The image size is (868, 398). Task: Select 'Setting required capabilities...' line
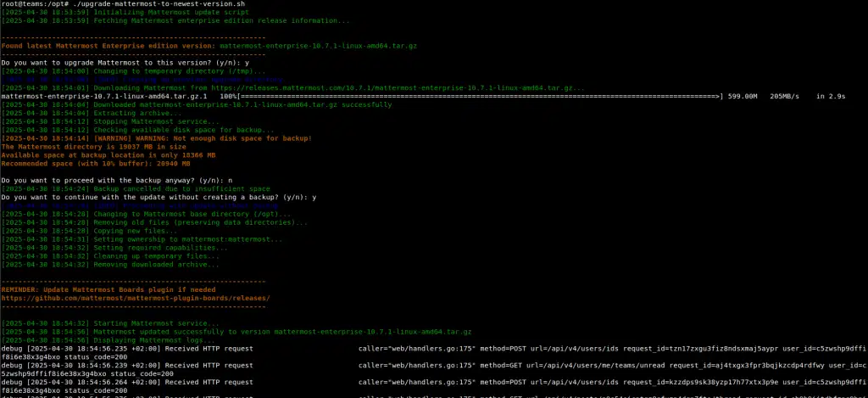coord(114,247)
